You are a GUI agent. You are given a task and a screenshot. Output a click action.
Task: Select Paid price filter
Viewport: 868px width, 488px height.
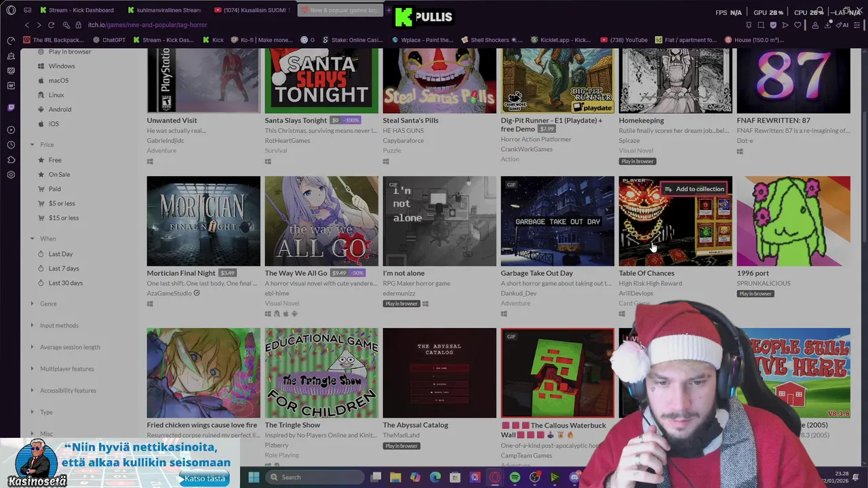[54, 189]
